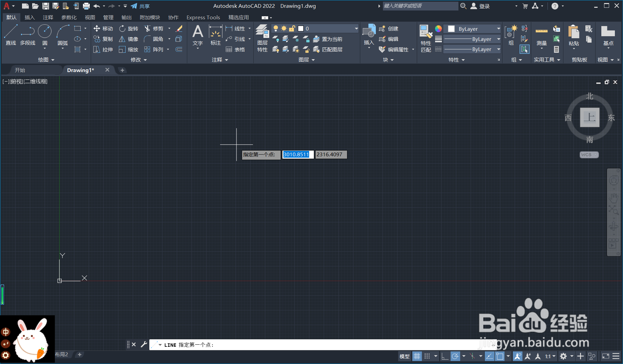The image size is (623, 364).
Task: Expand the Layers (图层) panel
Action: click(x=307, y=60)
